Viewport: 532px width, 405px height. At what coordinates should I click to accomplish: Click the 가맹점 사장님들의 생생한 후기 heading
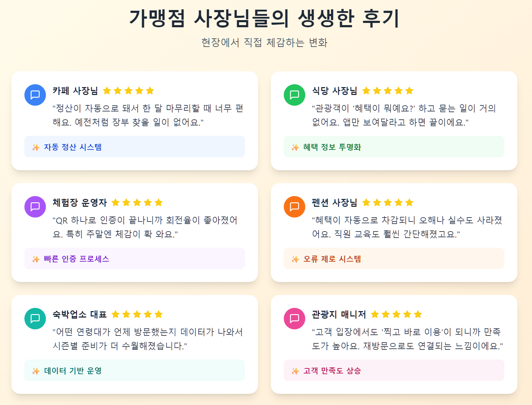264,18
